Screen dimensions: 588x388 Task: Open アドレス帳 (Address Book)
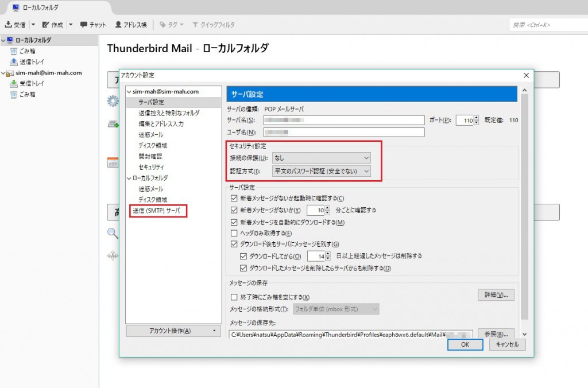point(131,25)
